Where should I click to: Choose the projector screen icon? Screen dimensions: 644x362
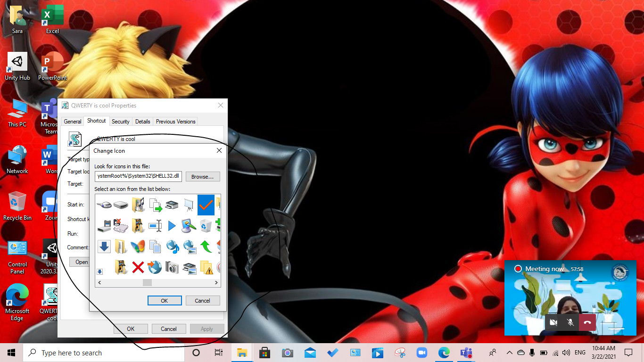[189, 205]
